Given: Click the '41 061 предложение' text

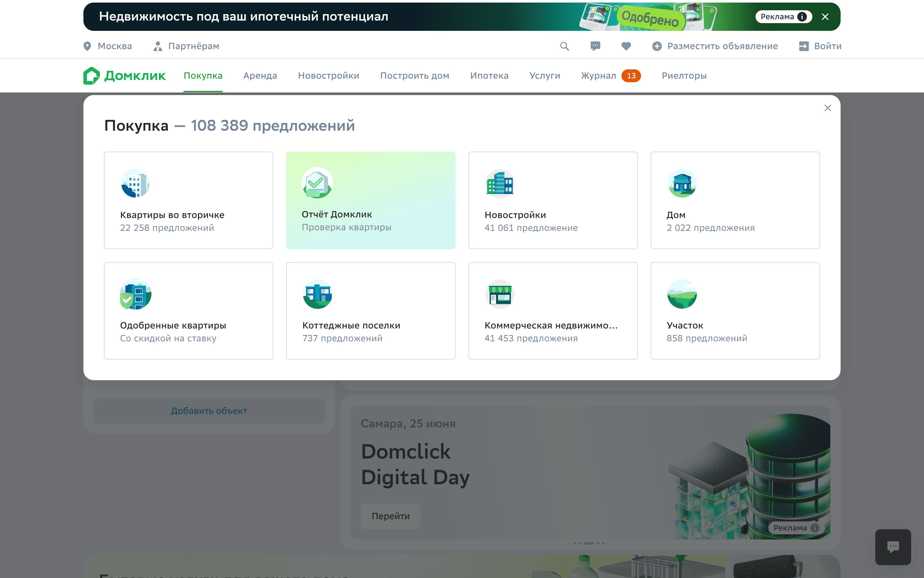Looking at the screenshot, I should click(531, 228).
